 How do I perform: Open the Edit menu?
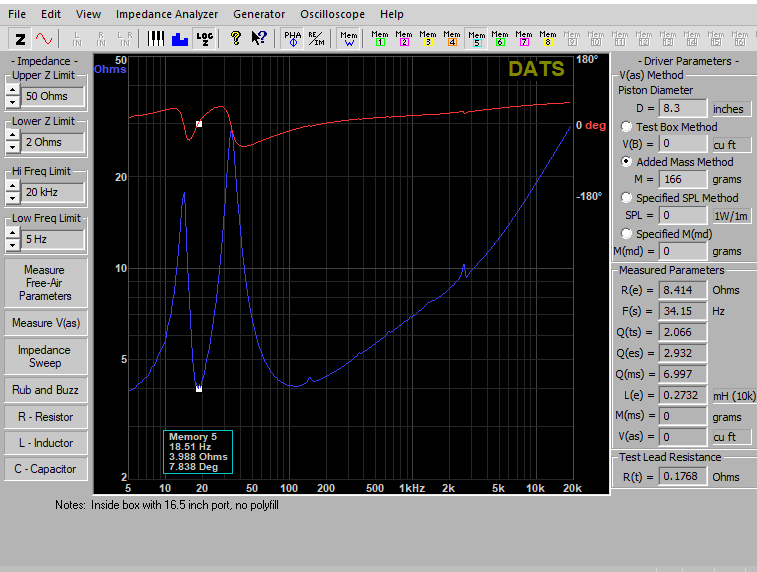click(x=51, y=14)
